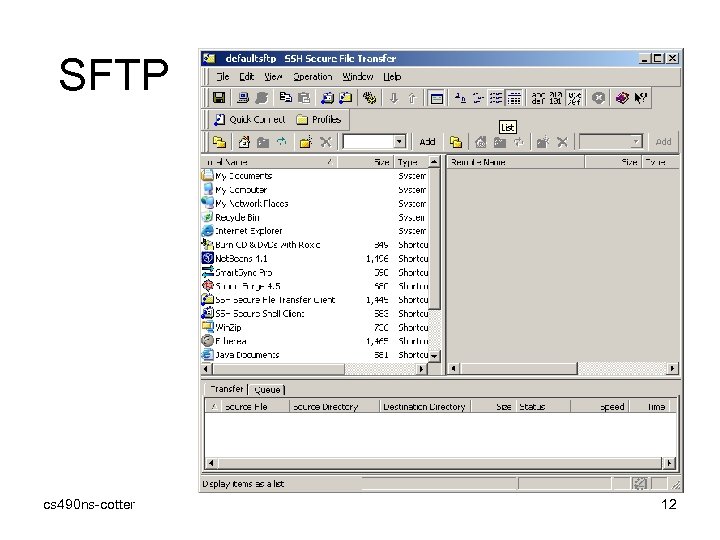Select Binary transfer mode icon
Viewport: 720px width, 540px height.
(556, 98)
